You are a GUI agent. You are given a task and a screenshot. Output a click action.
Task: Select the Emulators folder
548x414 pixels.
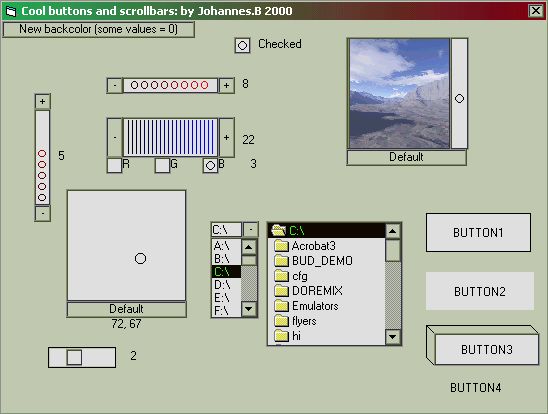click(x=307, y=306)
